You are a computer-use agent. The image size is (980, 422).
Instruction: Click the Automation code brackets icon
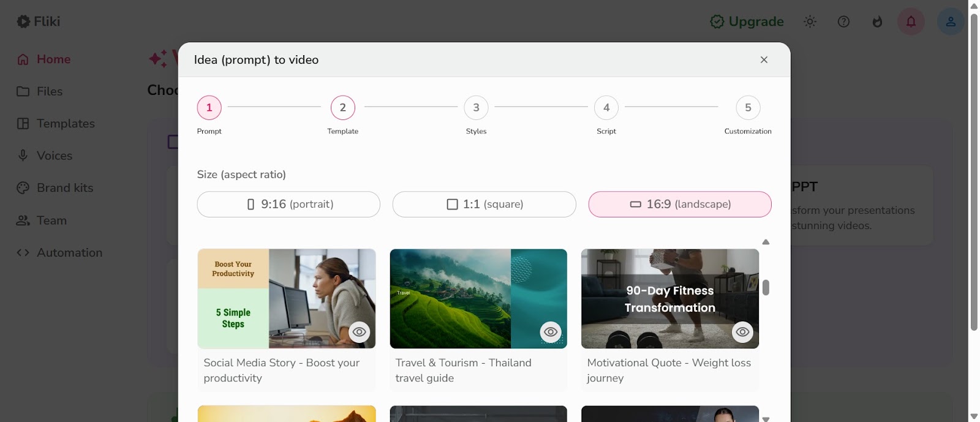coord(23,252)
